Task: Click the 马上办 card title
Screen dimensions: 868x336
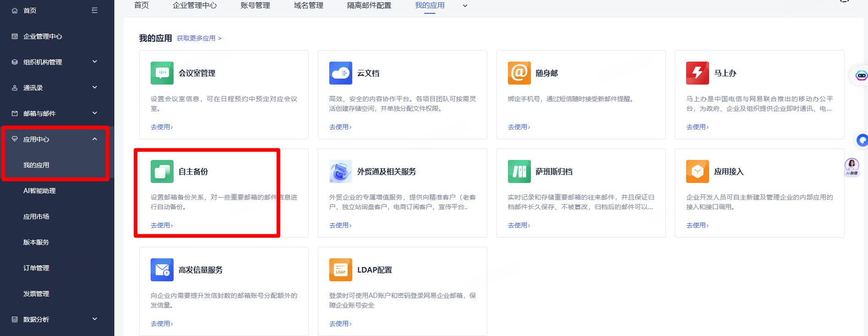Action: pyautogui.click(x=725, y=73)
